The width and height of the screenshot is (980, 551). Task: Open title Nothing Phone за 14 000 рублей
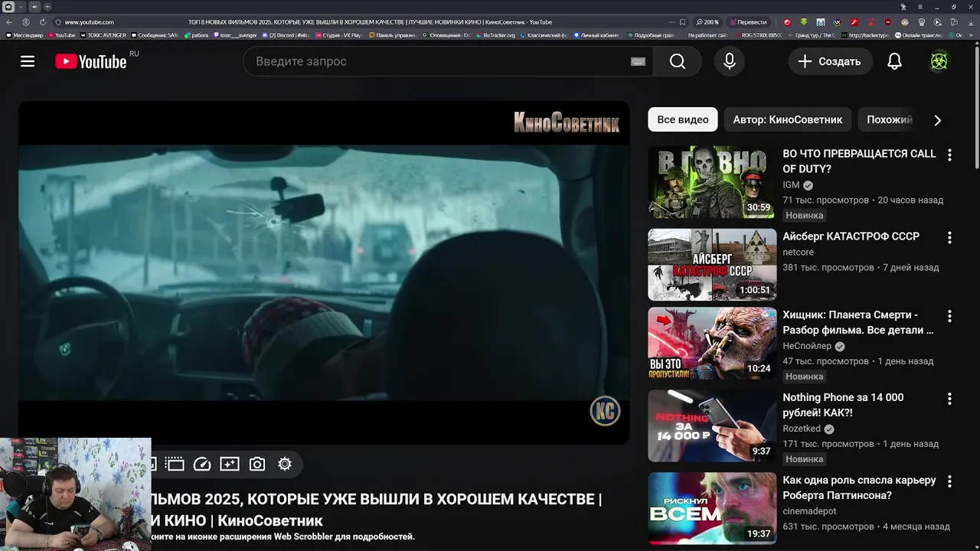click(843, 405)
